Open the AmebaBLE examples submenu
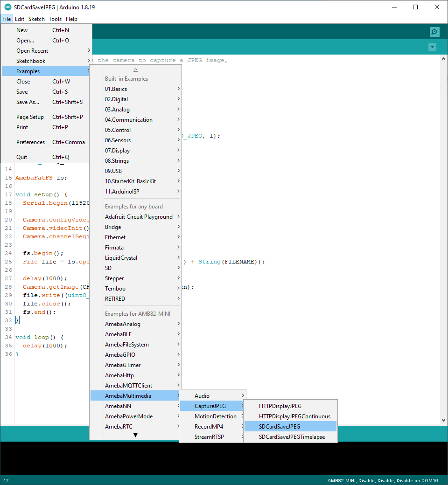The height and width of the screenshot is (485, 448). (136, 334)
